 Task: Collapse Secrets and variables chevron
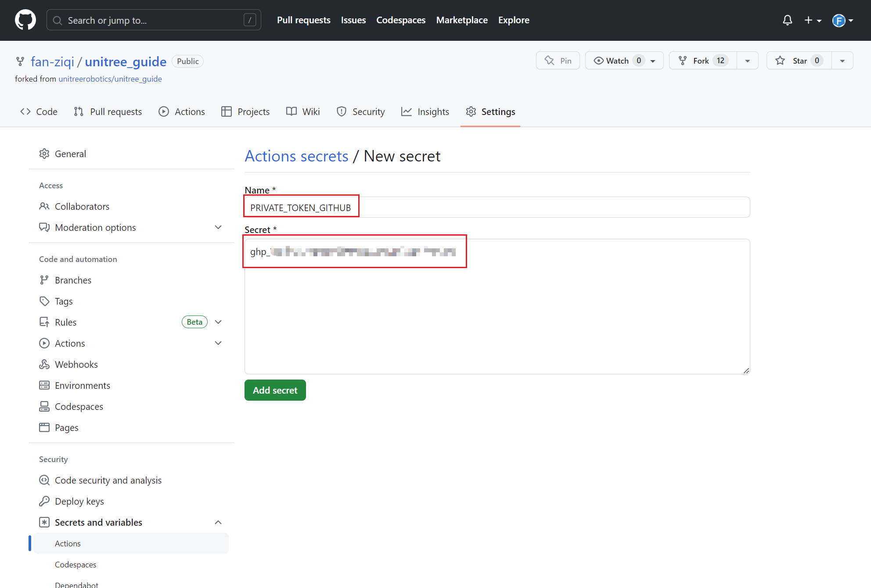pyautogui.click(x=218, y=523)
